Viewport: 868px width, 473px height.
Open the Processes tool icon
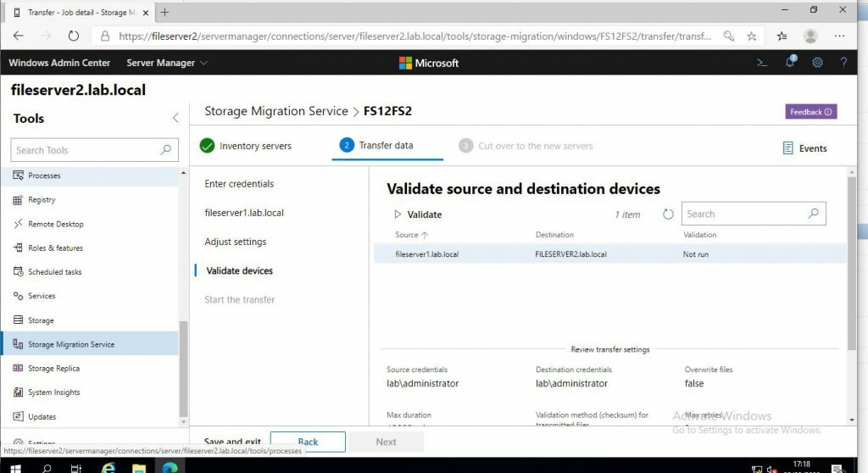[x=18, y=175]
